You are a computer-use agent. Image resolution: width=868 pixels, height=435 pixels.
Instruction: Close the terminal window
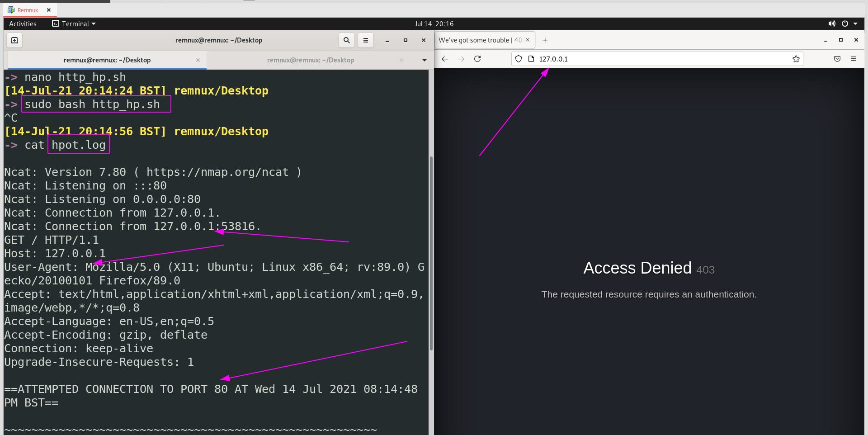point(424,40)
